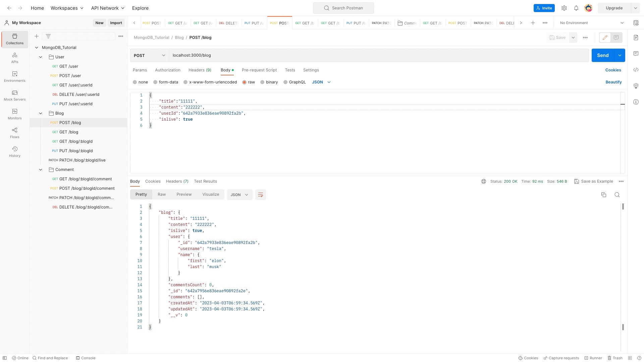Open the POST method dropdown

(149, 55)
